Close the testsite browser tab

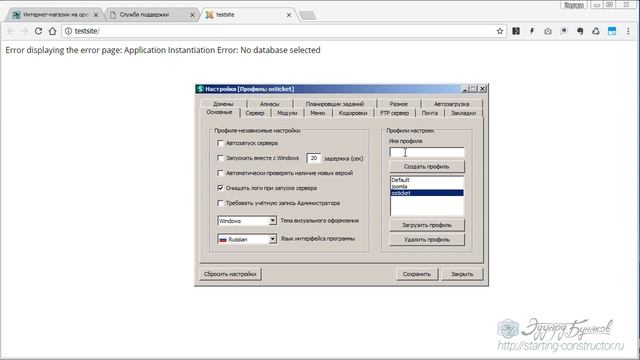(289, 15)
